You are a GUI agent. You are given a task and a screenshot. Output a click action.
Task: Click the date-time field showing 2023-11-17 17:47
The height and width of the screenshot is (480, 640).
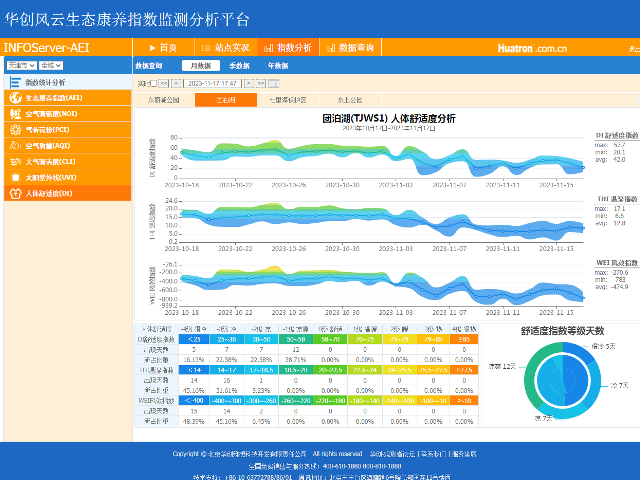click(x=211, y=84)
